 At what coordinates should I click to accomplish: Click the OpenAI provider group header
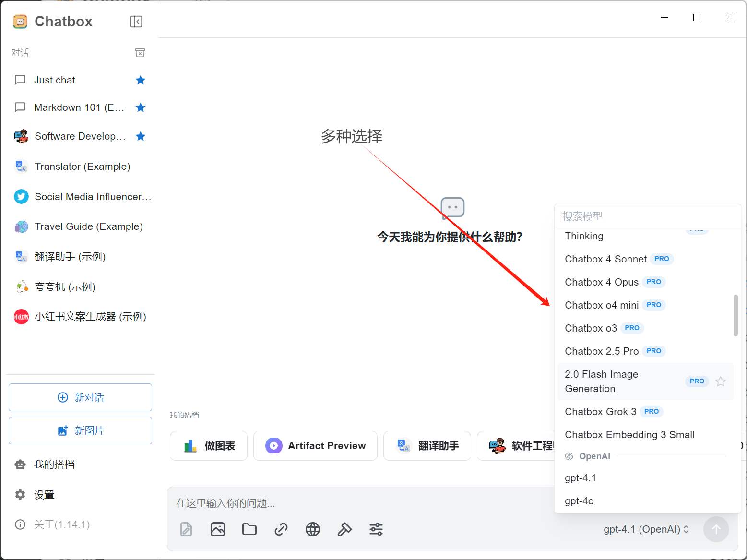tap(594, 456)
